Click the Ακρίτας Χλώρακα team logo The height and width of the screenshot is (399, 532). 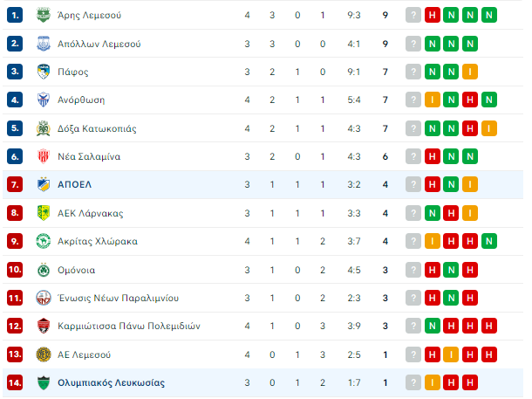pos(43,241)
